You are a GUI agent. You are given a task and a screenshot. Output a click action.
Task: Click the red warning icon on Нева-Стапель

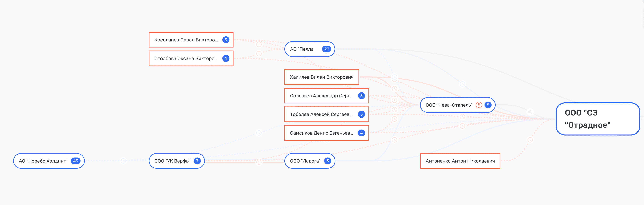click(x=479, y=105)
